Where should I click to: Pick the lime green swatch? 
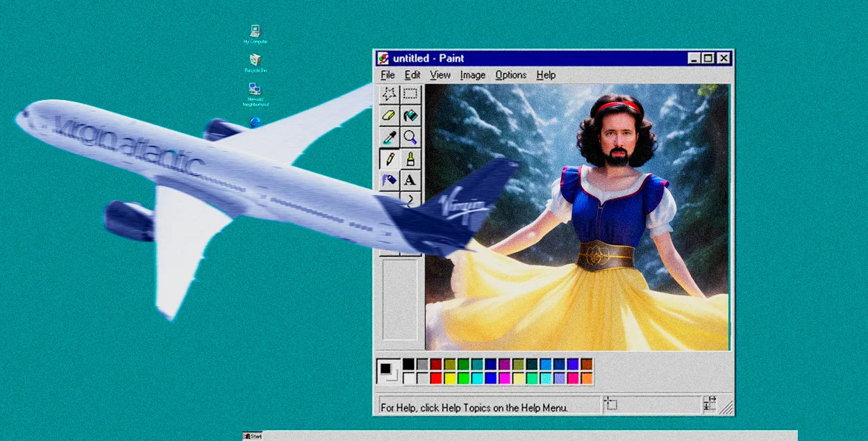[x=463, y=378]
